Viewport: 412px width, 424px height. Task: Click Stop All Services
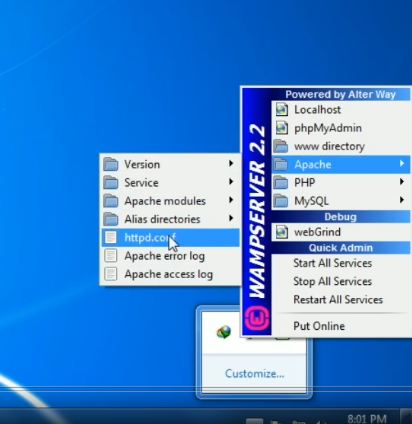tap(341, 281)
